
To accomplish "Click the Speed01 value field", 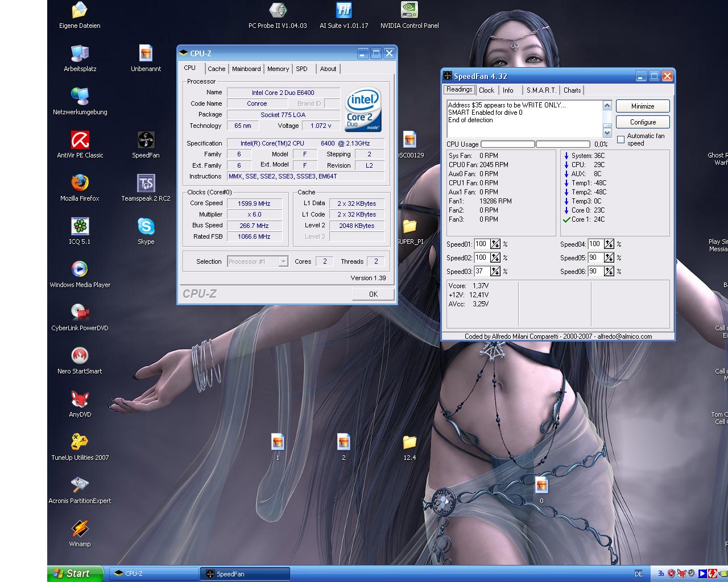I will pos(482,244).
